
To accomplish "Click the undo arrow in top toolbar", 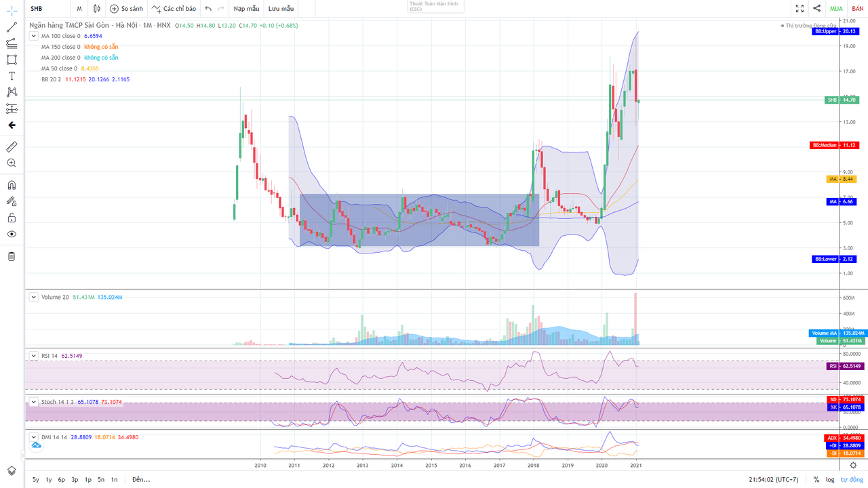I will 208,9.
